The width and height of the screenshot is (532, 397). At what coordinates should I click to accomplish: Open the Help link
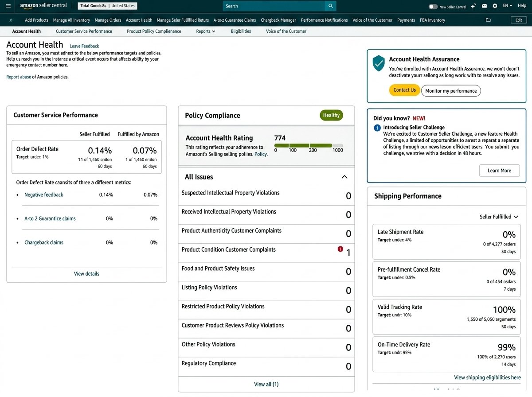pyautogui.click(x=522, y=6)
